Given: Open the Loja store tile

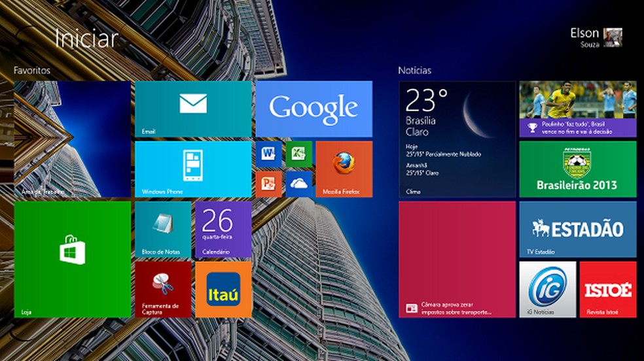Looking at the screenshot, I should click(72, 259).
